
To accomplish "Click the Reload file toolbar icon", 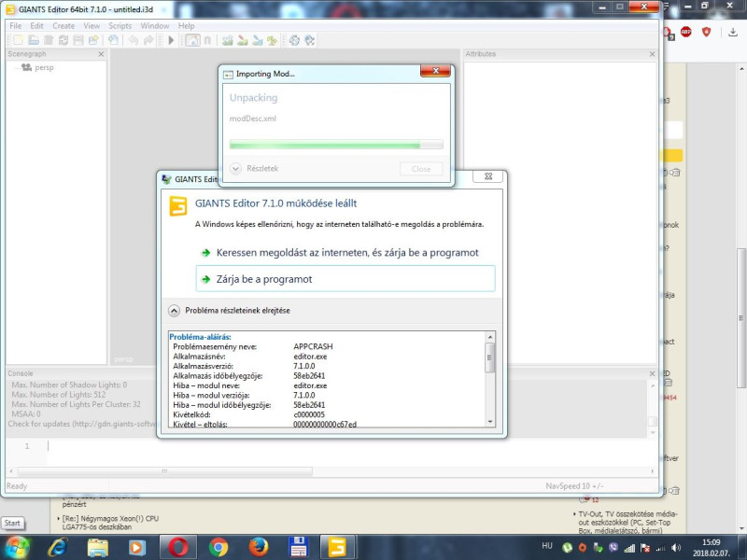I will (63, 40).
